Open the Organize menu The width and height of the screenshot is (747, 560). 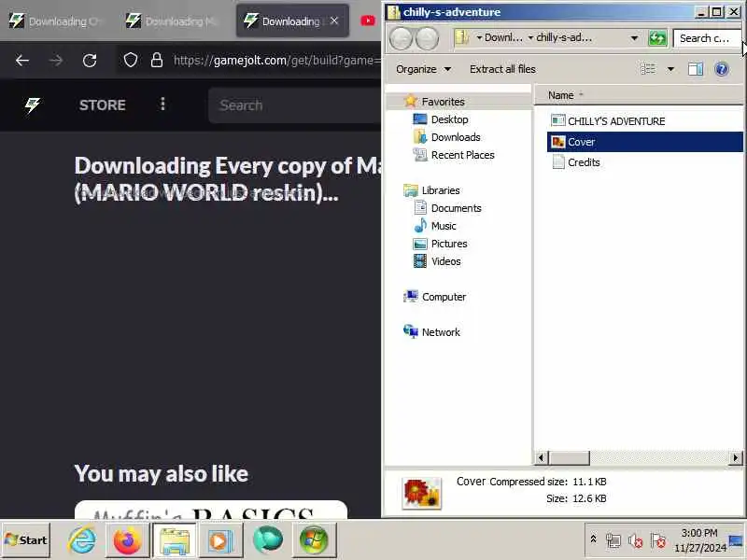tap(423, 69)
